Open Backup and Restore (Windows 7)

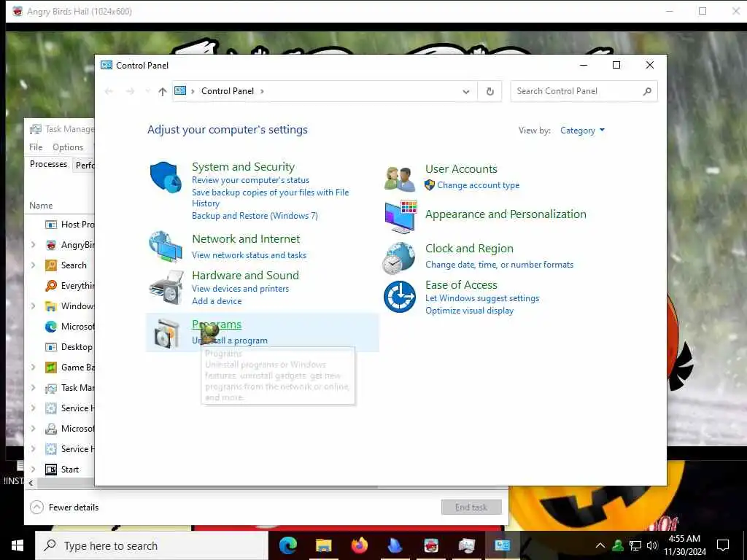(255, 216)
